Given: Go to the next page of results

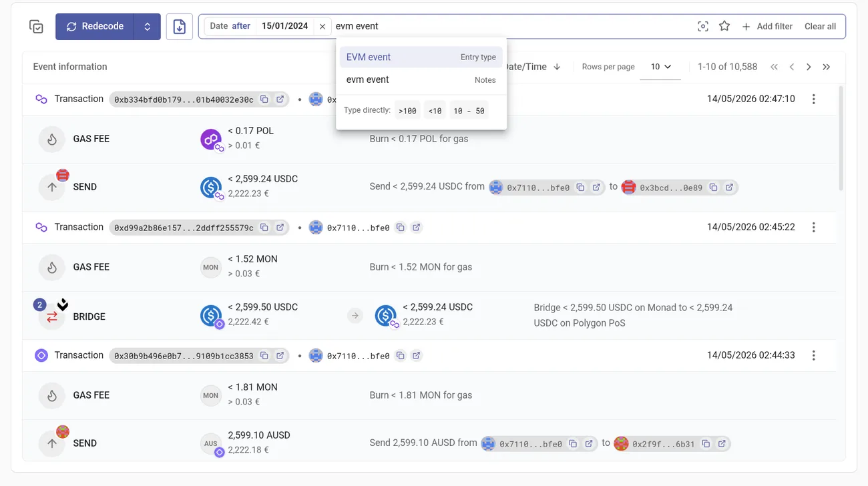Looking at the screenshot, I should (x=809, y=67).
